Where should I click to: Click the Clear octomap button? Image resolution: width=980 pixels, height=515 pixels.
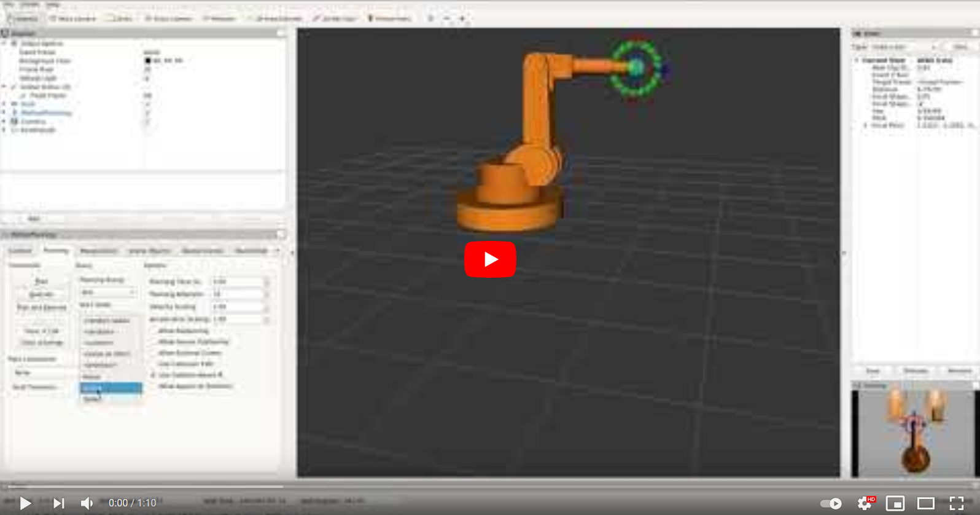[41, 343]
